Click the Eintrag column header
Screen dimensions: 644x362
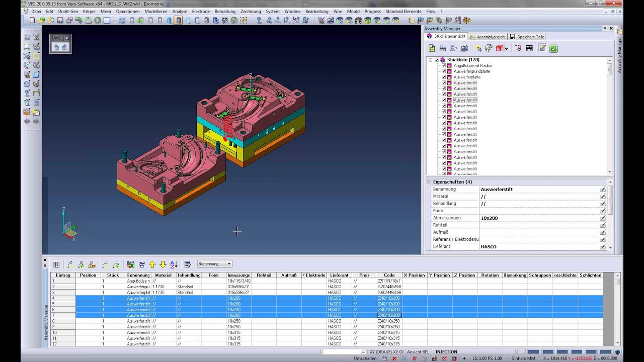63,275
